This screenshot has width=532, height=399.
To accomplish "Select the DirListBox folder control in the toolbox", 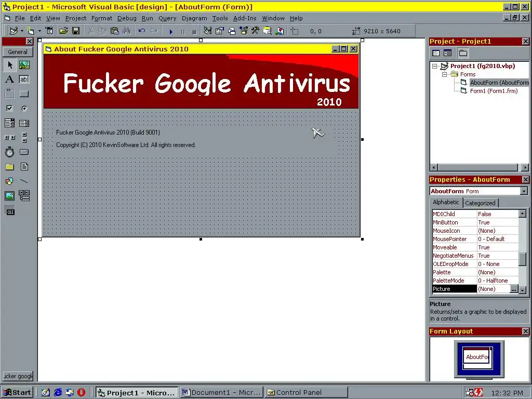I will point(10,167).
